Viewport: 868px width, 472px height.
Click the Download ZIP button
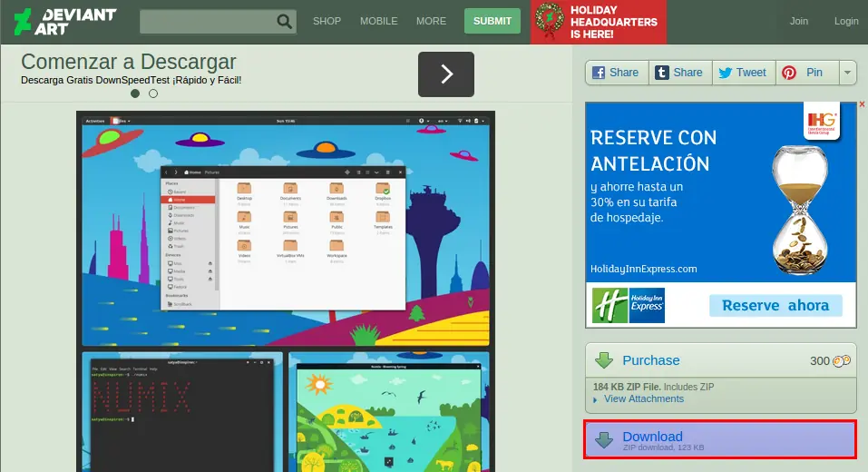(x=720, y=439)
